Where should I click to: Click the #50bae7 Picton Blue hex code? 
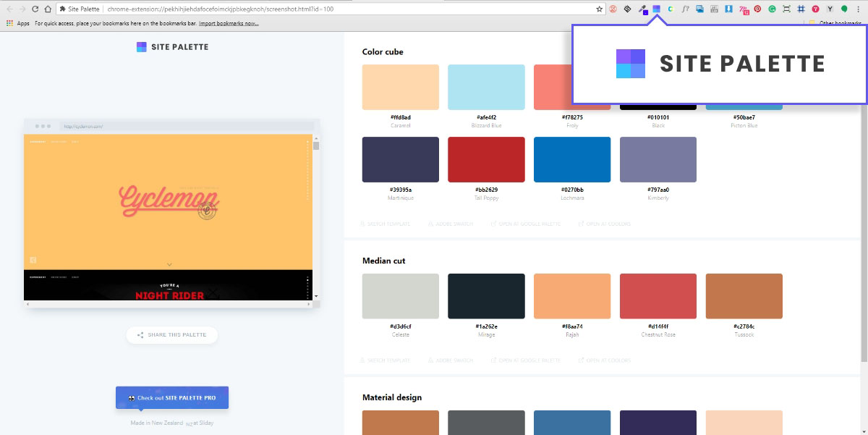pos(744,117)
